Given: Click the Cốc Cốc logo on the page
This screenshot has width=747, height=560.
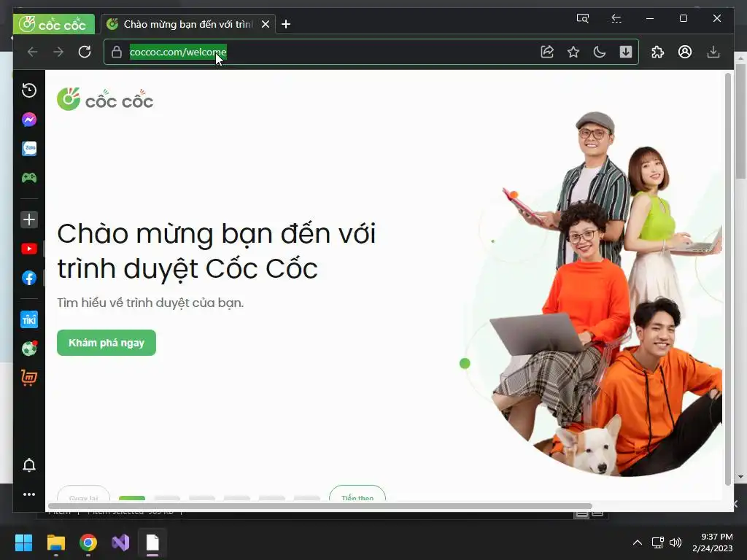Looking at the screenshot, I should [x=105, y=99].
